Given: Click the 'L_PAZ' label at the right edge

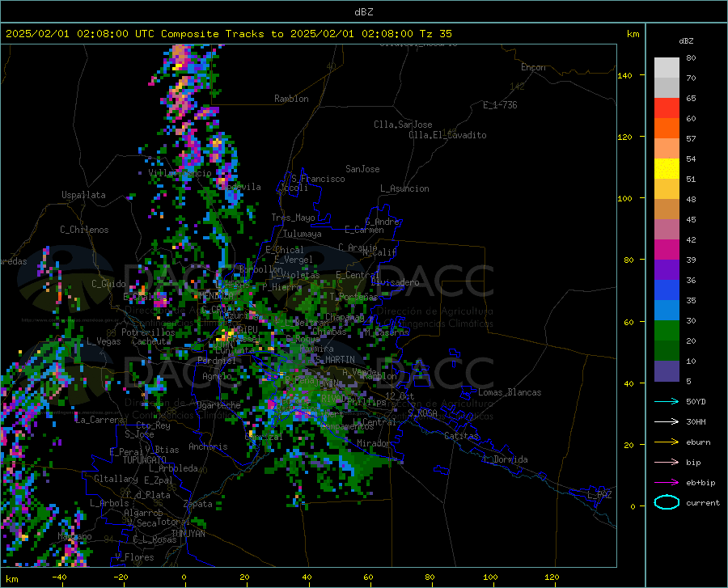Looking at the screenshot, I should pyautogui.click(x=599, y=495).
